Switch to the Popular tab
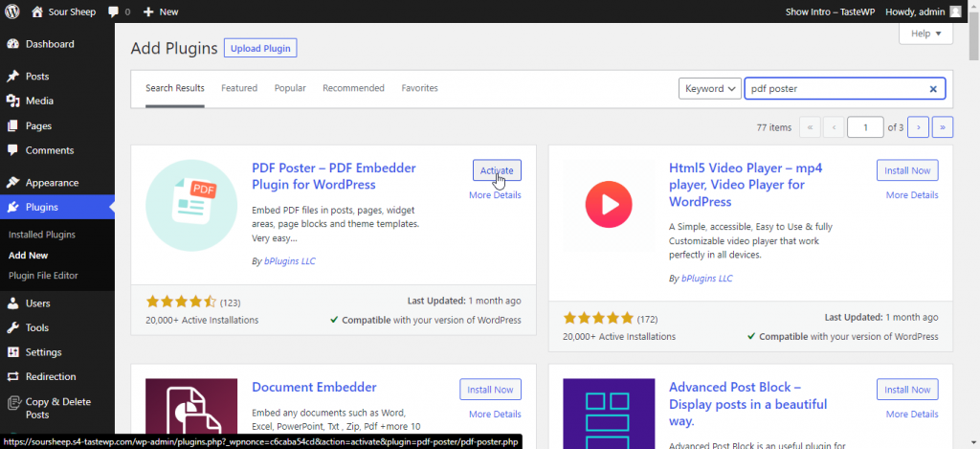This screenshot has width=980, height=449. tap(290, 88)
